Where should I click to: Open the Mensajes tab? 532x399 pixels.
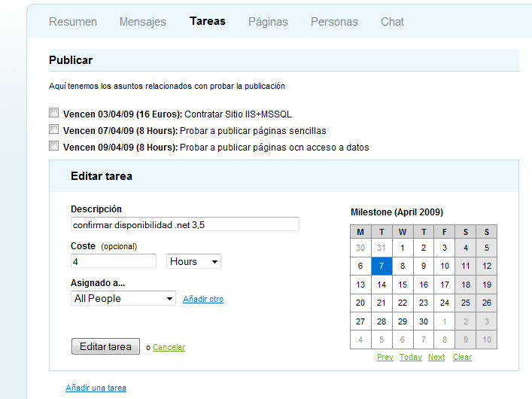142,22
